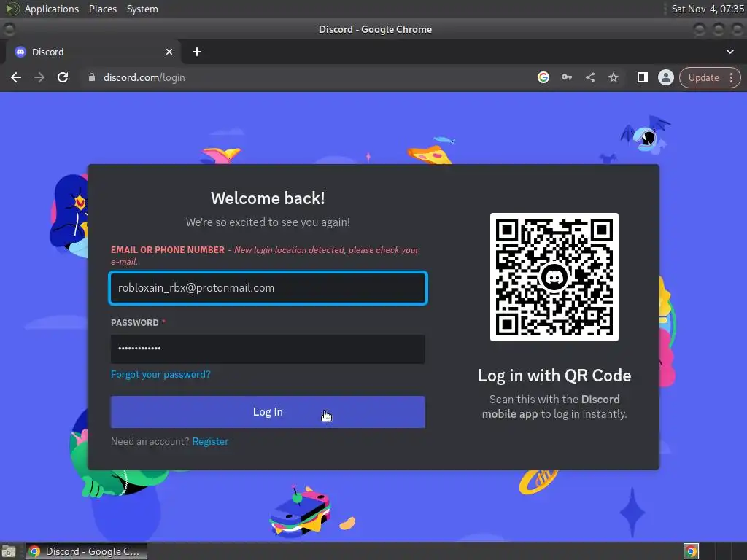Click the Welcome back! heading
The width and height of the screenshot is (747, 560).
[268, 198]
